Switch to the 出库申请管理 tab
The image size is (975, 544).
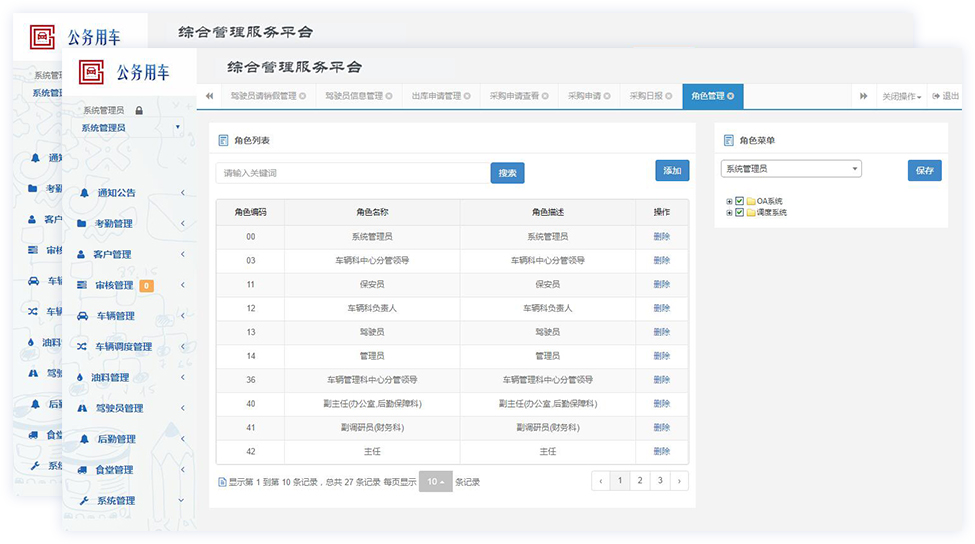point(436,96)
